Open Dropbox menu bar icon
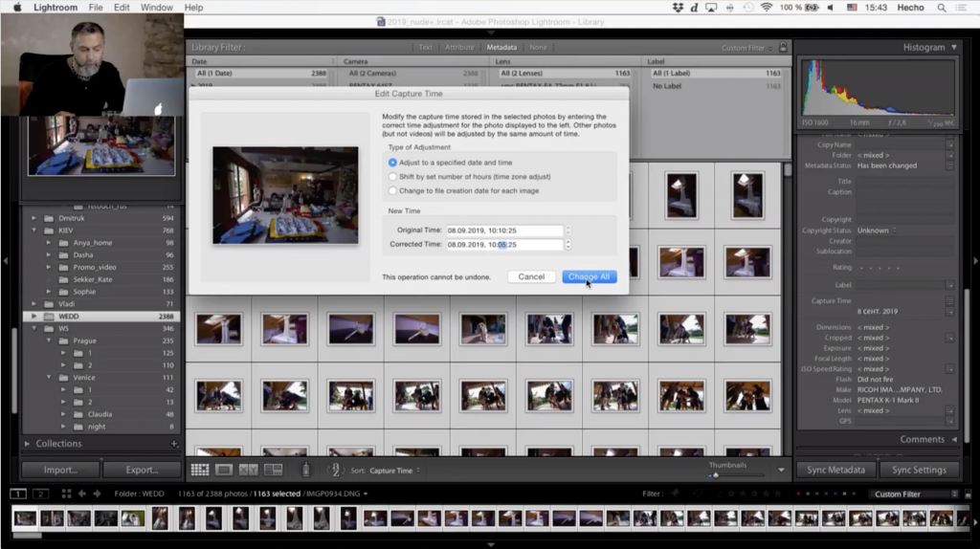 [678, 8]
